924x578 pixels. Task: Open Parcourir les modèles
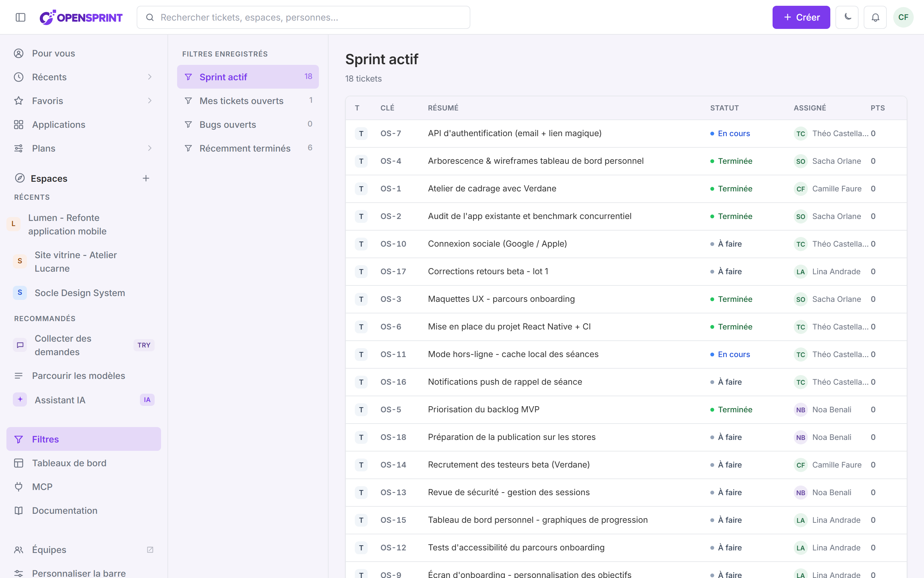tap(84, 375)
